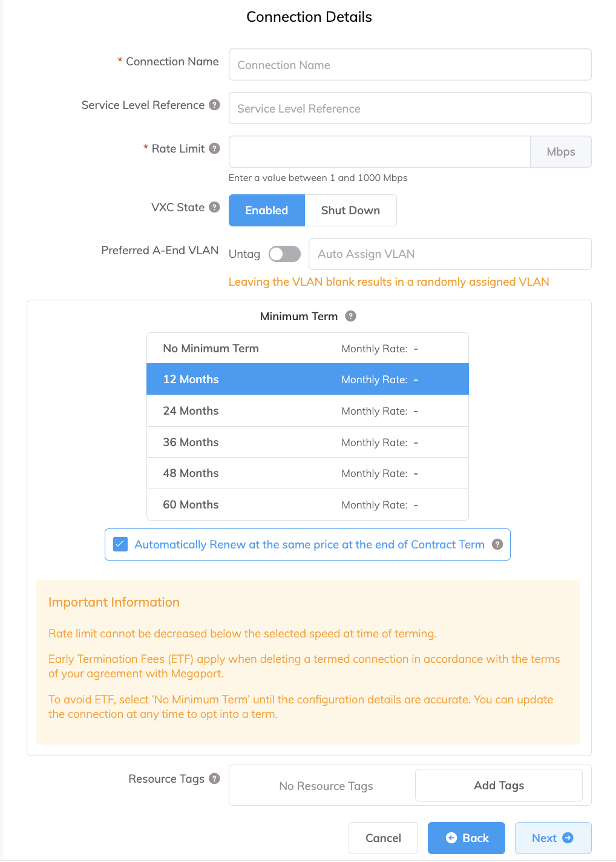616x862 pixels.
Task: Open the VXC State help icon
Action: [x=215, y=207]
